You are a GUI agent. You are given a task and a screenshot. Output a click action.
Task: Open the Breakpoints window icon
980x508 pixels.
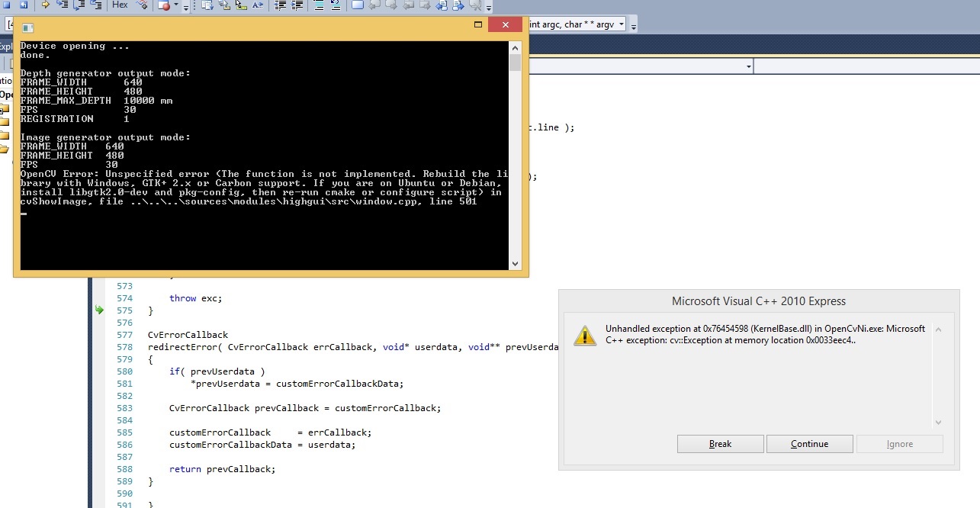point(164,5)
